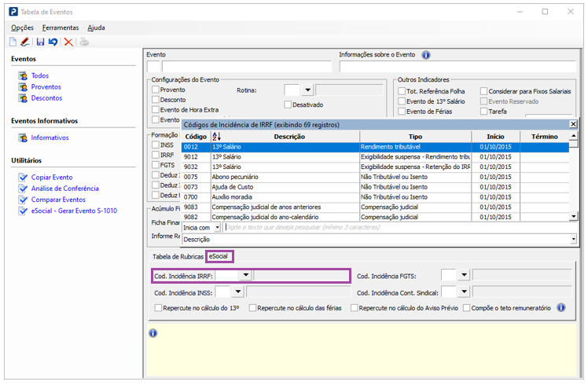Viewport: 588px width, 385px height.
Task: Open the Cod. Incidência FGTS dropdown
Action: pyautogui.click(x=464, y=275)
